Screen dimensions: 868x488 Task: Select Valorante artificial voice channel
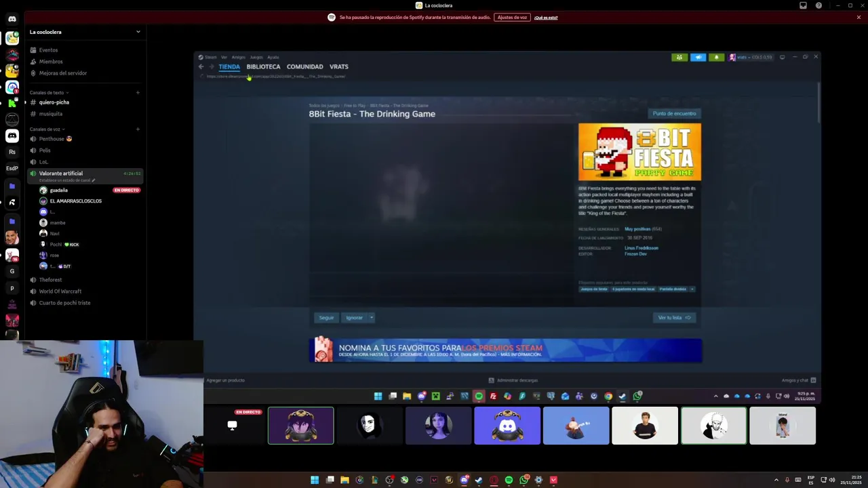click(85, 176)
